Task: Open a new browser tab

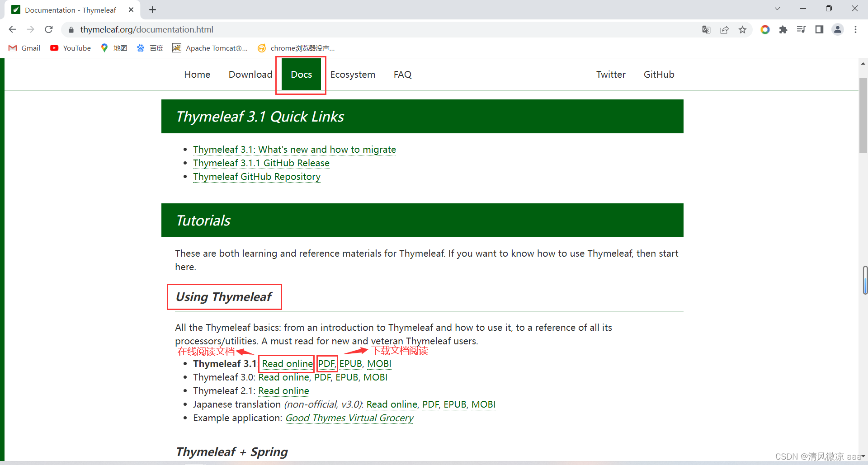Action: (x=153, y=9)
